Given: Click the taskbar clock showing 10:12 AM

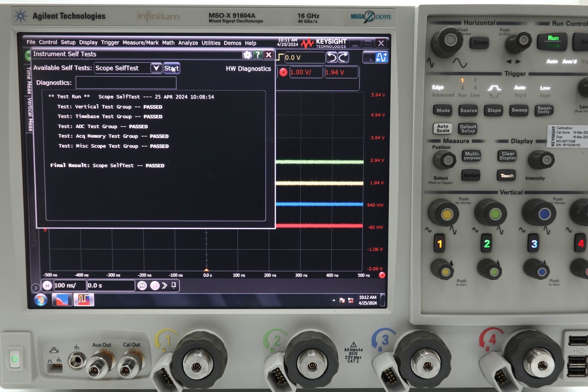Looking at the screenshot, I should click(x=367, y=300).
